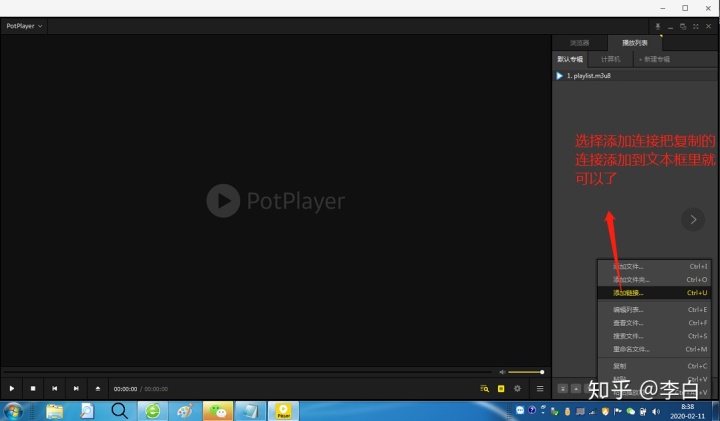Open the magnifier search app in taskbar

(x=119, y=411)
